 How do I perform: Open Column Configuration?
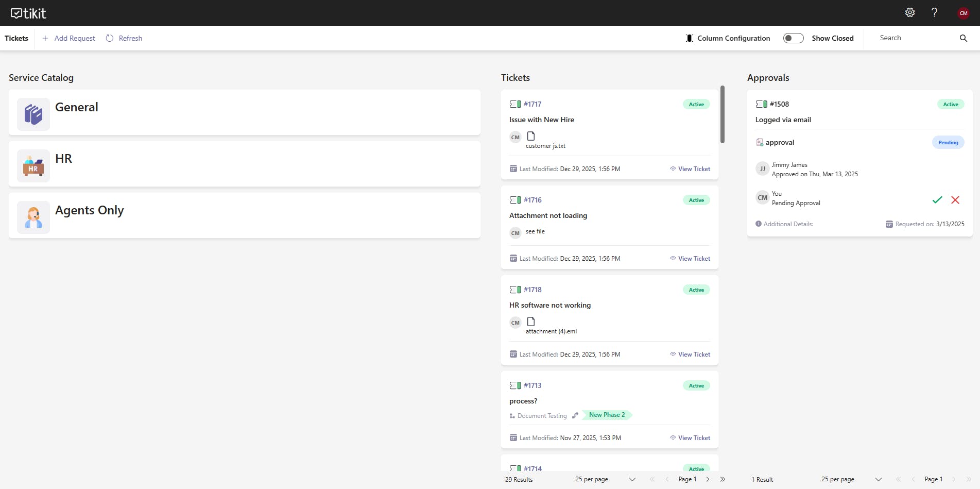click(x=728, y=38)
